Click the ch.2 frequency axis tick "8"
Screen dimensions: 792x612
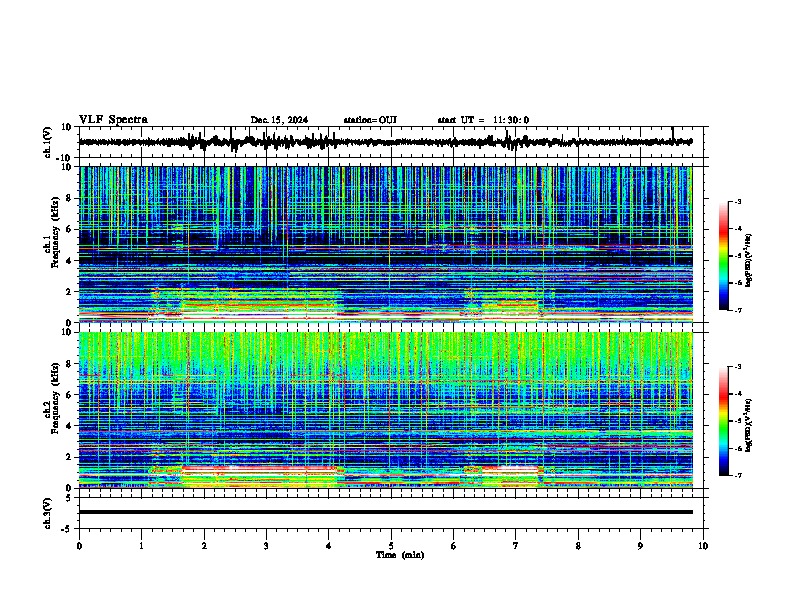coord(69,364)
